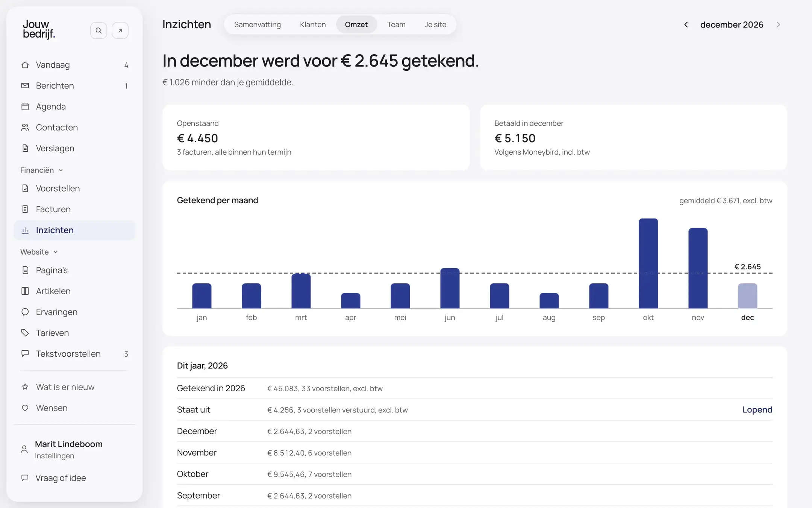Go to the next month after december 2026

click(778, 24)
